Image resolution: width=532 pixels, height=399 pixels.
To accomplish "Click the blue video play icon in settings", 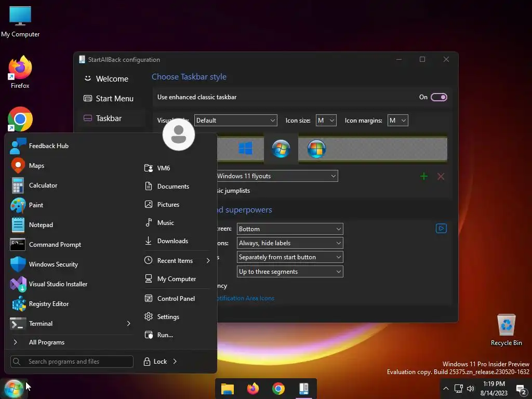I will point(441,229).
